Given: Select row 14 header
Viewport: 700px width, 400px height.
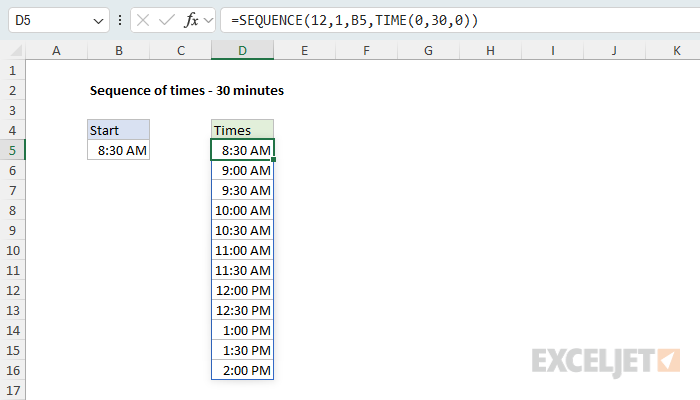Looking at the screenshot, I should pyautogui.click(x=12, y=330).
